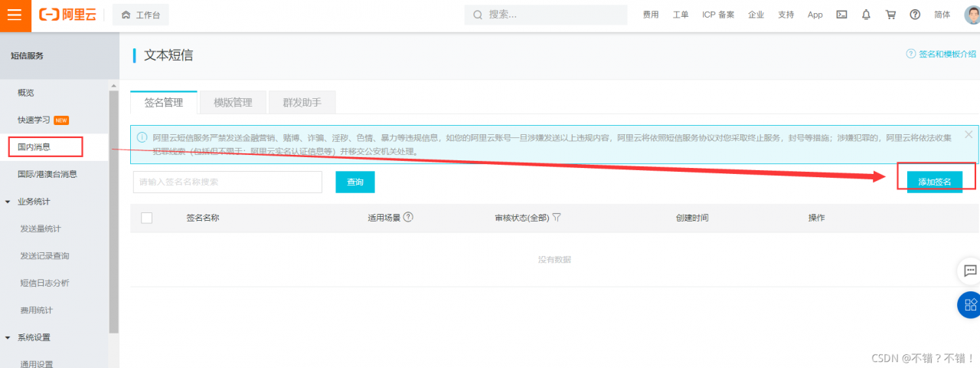This screenshot has width=980, height=368.
Task: Open the floating blue grid icon
Action: click(970, 304)
